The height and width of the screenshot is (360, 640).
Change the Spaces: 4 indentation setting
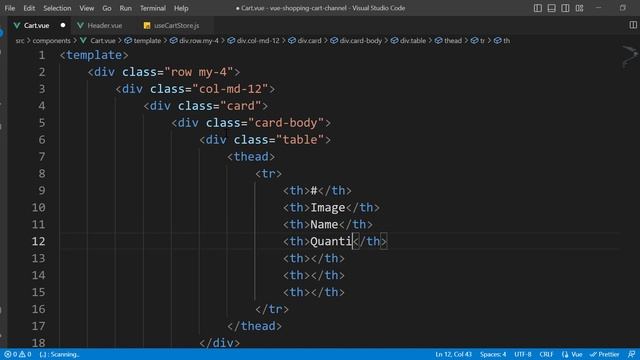(x=493, y=354)
